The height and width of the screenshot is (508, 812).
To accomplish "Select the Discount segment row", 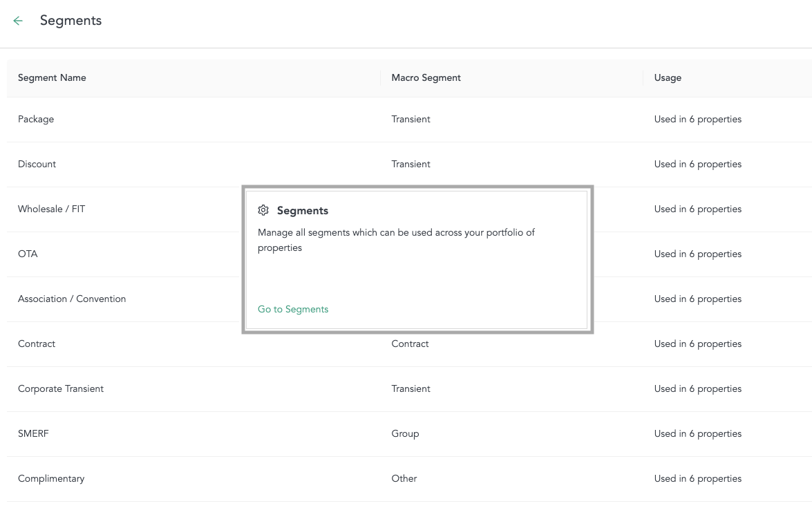I will click(37, 164).
